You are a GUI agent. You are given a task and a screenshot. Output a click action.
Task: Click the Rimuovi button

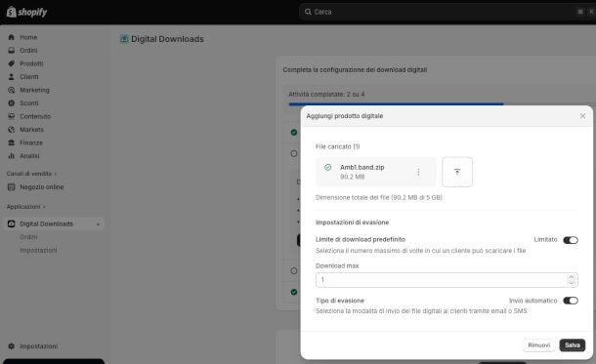[x=538, y=345]
